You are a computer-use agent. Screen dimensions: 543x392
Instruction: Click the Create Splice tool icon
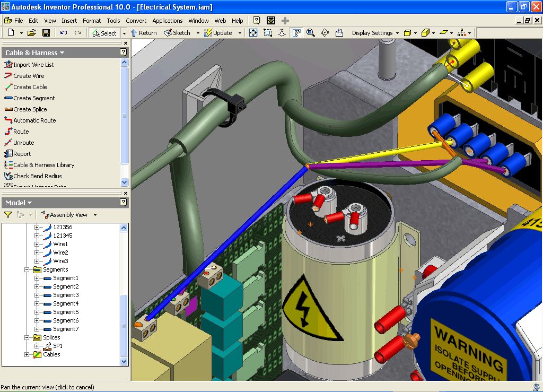(x=8, y=109)
